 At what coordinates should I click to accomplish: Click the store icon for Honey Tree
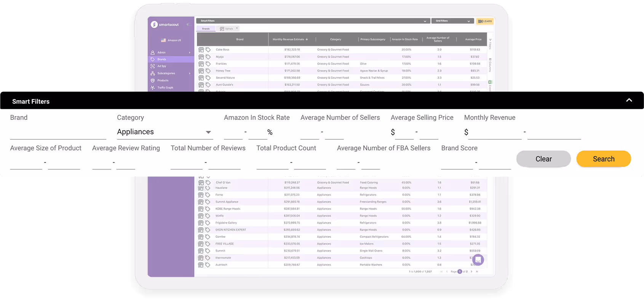[x=201, y=71]
